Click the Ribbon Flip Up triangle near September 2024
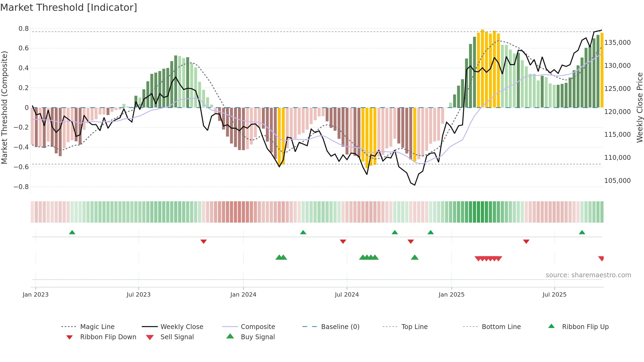 (x=395, y=232)
